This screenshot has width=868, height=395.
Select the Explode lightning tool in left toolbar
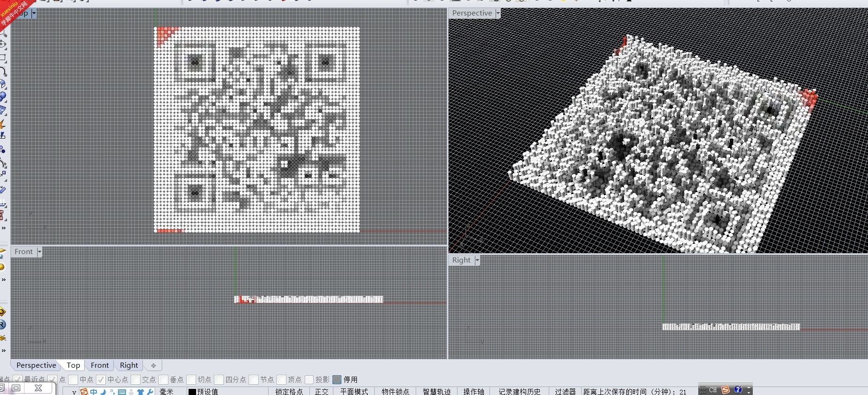pyautogui.click(x=2, y=124)
